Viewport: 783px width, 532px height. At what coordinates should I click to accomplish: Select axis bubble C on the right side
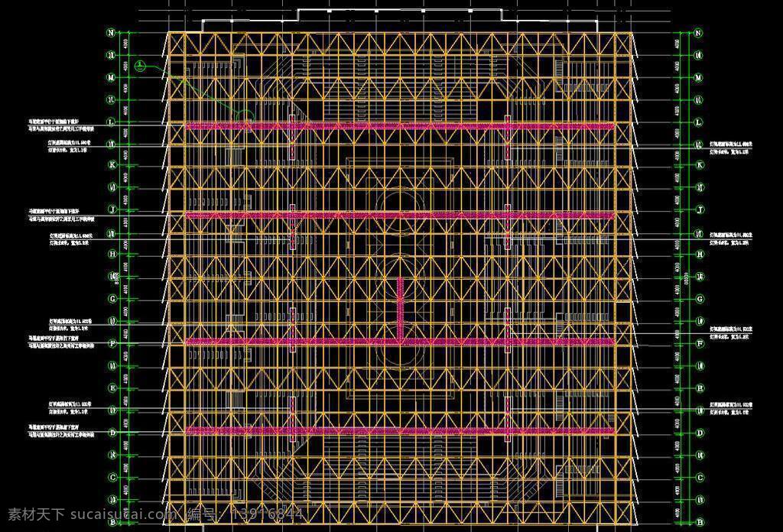(x=700, y=478)
